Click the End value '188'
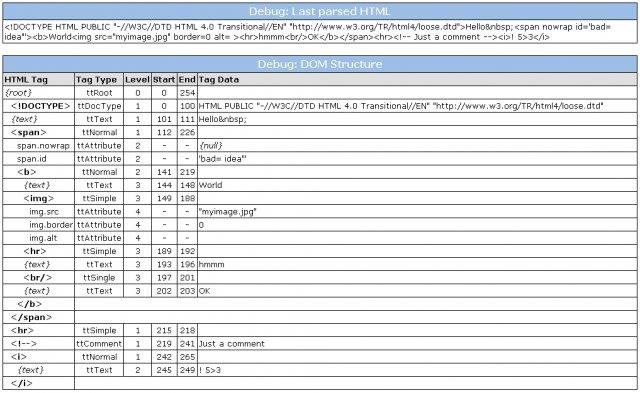The image size is (640, 393). 187,198
